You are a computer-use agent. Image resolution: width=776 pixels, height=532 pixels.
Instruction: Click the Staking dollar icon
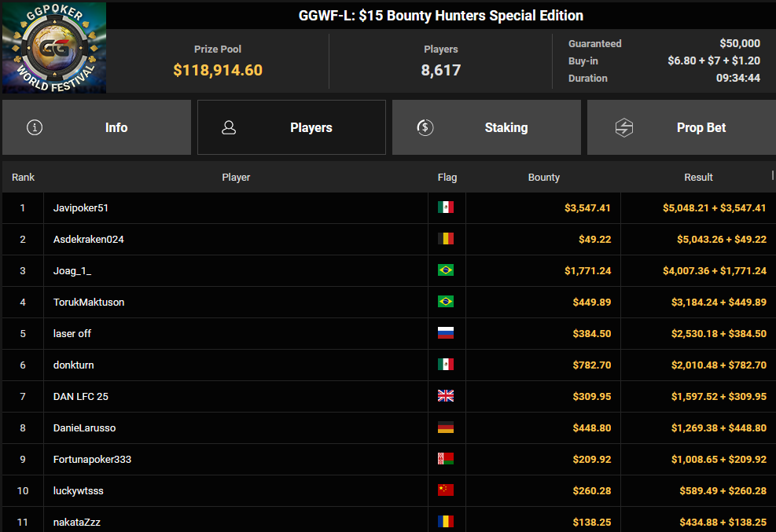425,127
